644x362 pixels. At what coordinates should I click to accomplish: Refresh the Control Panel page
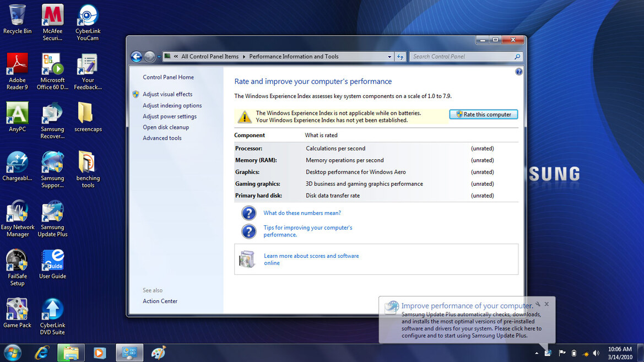point(401,57)
